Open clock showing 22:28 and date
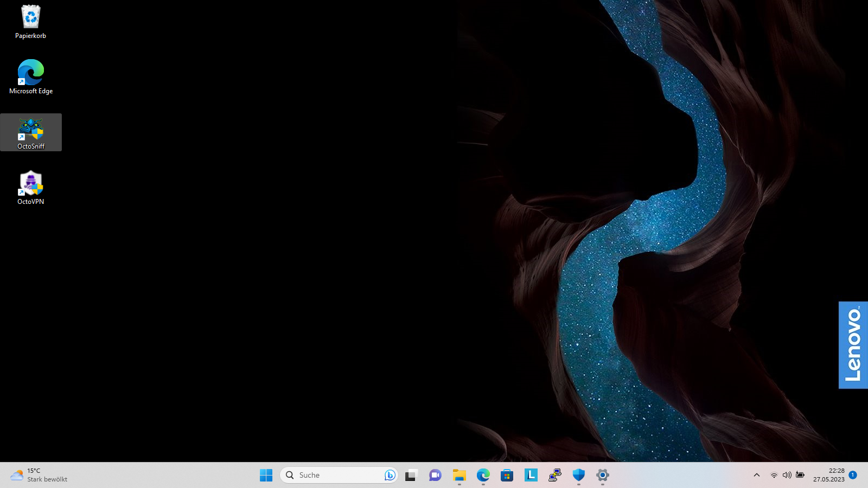Screen dimensions: 868x488 [x=829, y=476]
